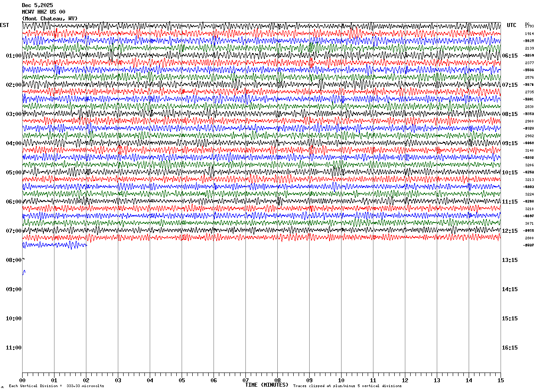Click the EST column header
The height and width of the screenshot is (392, 536).
(4, 25)
